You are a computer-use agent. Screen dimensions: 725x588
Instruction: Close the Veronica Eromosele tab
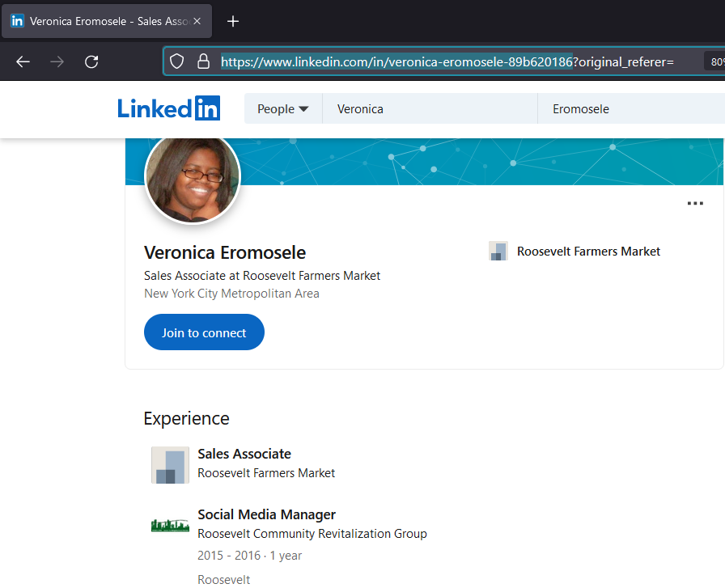197,21
